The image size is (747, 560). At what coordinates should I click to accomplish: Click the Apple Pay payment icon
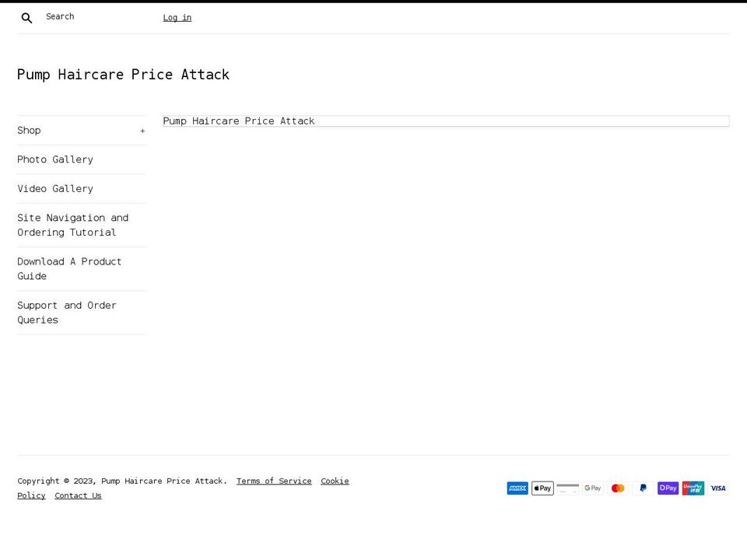542,488
